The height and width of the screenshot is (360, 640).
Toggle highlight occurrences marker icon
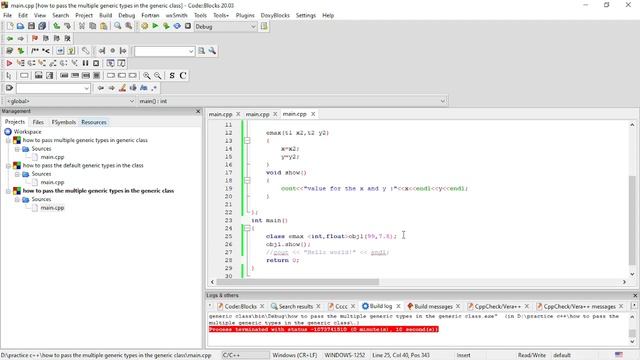pos(122,88)
